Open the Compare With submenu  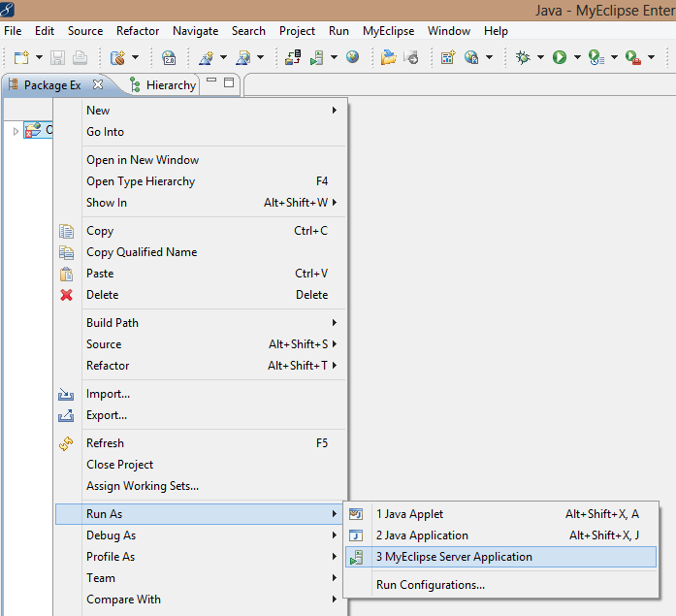click(201, 600)
